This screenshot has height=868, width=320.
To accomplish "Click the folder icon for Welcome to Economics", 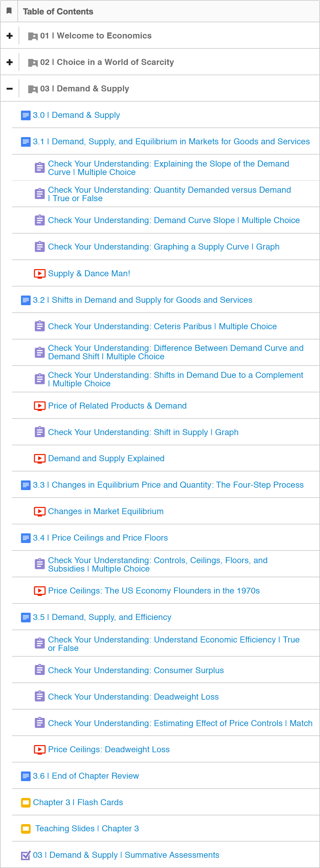I will point(33,36).
